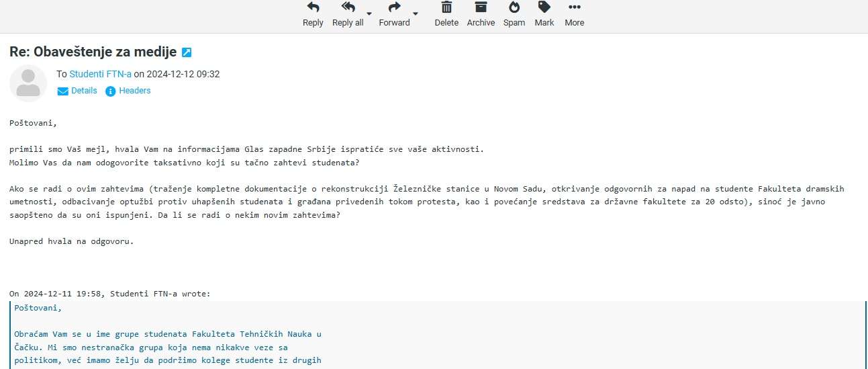Click the greeting Poštovani, in reply body
The image size is (868, 369).
coord(34,123)
